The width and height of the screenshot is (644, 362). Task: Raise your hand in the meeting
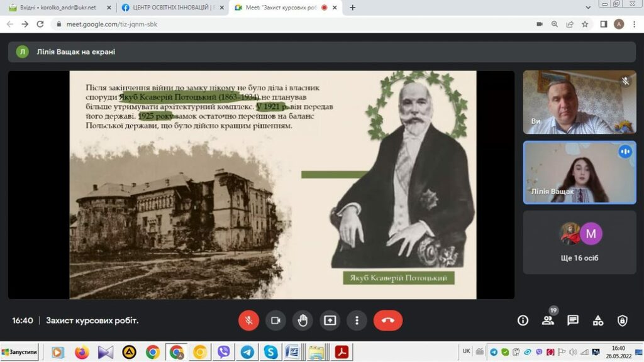click(x=303, y=321)
